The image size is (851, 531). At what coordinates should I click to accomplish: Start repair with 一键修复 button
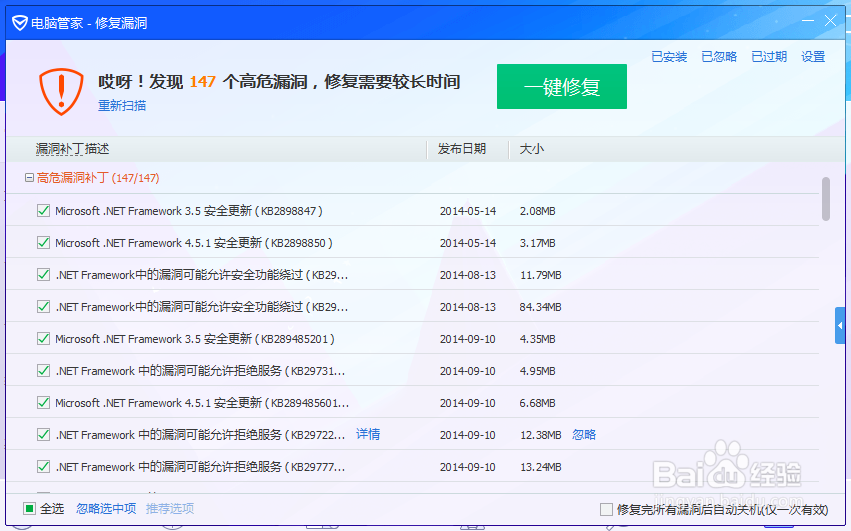pos(562,86)
